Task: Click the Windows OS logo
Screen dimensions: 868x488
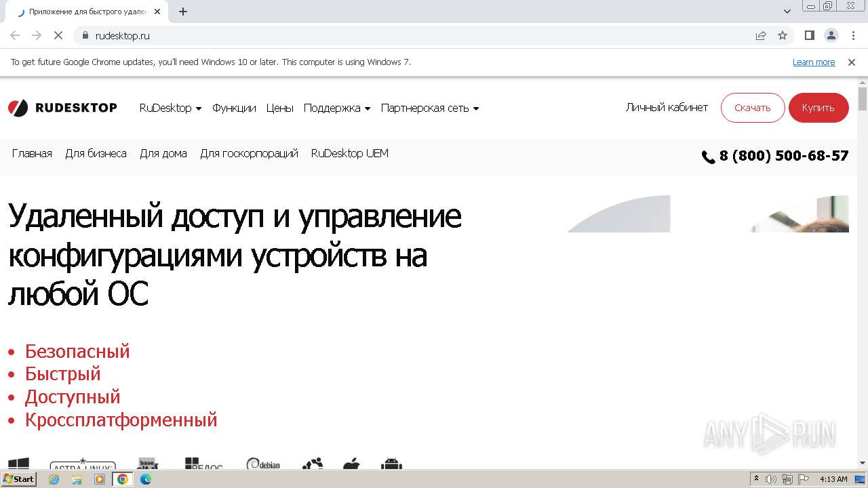Action: click(x=18, y=463)
